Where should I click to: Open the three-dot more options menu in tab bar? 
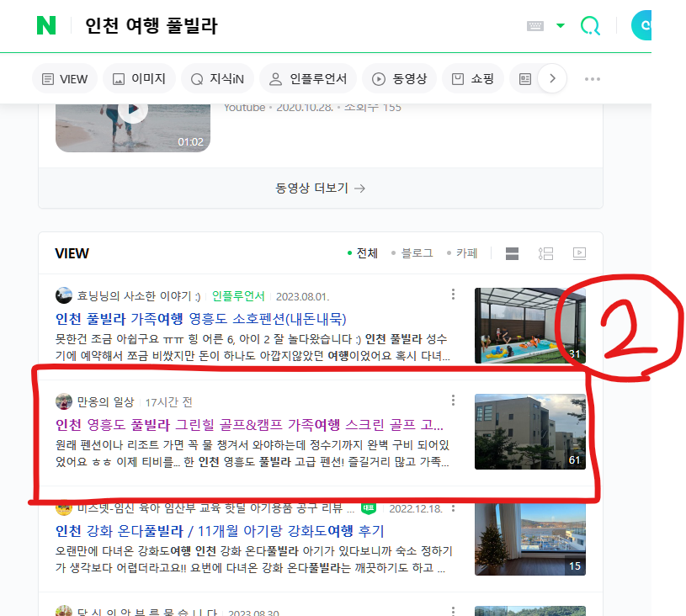(x=593, y=79)
